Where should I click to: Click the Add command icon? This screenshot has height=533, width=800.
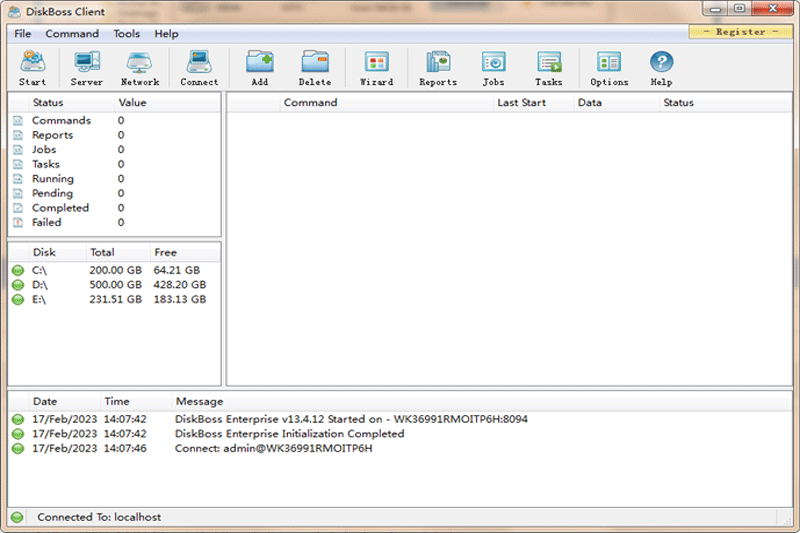click(260, 68)
